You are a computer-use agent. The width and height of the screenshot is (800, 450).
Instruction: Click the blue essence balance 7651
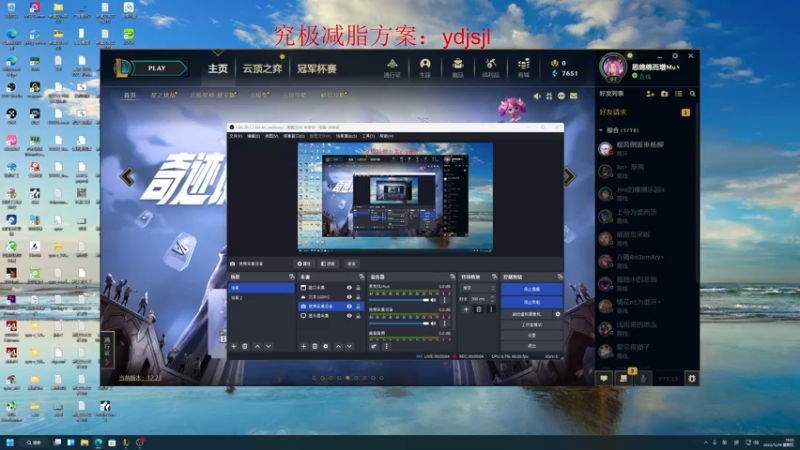[565, 73]
